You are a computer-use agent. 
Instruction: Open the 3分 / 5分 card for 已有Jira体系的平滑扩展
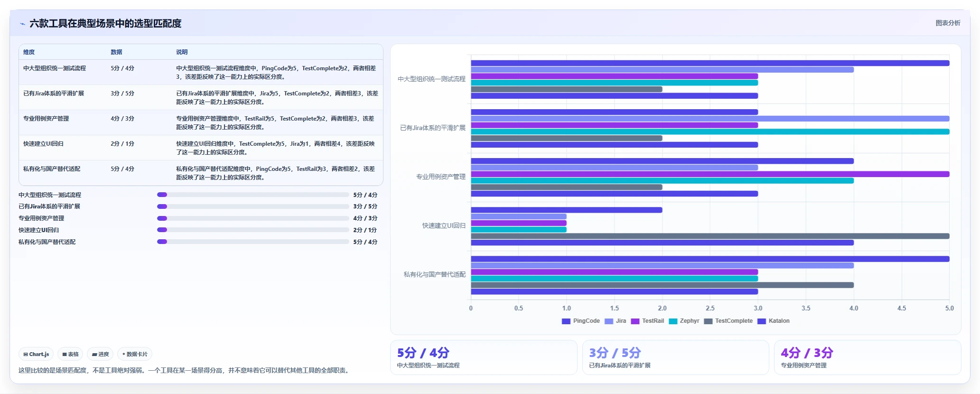click(676, 357)
